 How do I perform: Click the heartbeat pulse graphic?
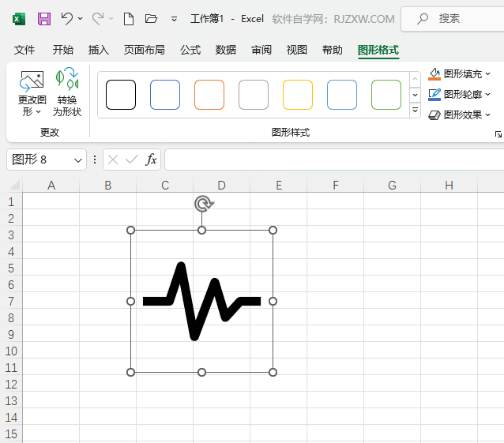pyautogui.click(x=202, y=301)
